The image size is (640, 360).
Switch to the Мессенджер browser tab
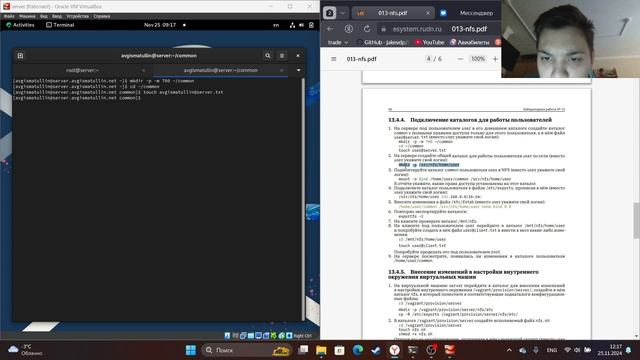[x=469, y=13]
